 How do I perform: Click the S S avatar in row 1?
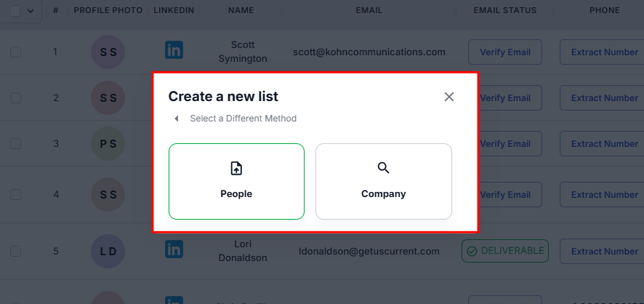click(x=108, y=52)
